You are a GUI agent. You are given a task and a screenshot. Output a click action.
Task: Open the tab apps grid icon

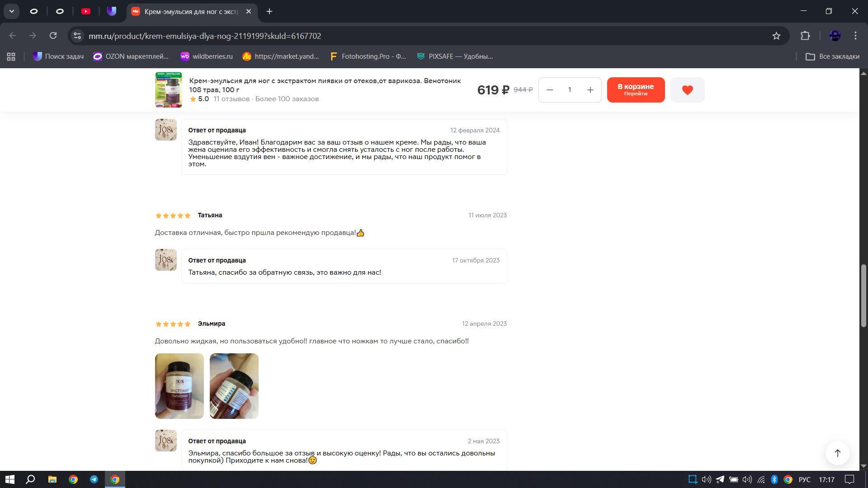pos(11,56)
